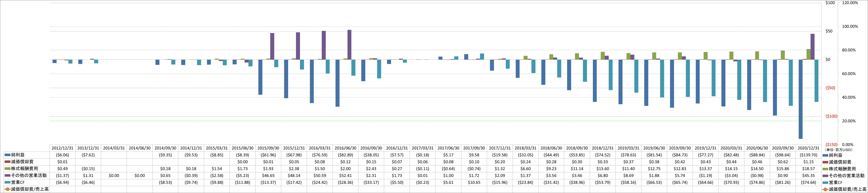Select the 2016/06/30 column header
Viewport: 868px width, 193px height.
click(x=345, y=148)
